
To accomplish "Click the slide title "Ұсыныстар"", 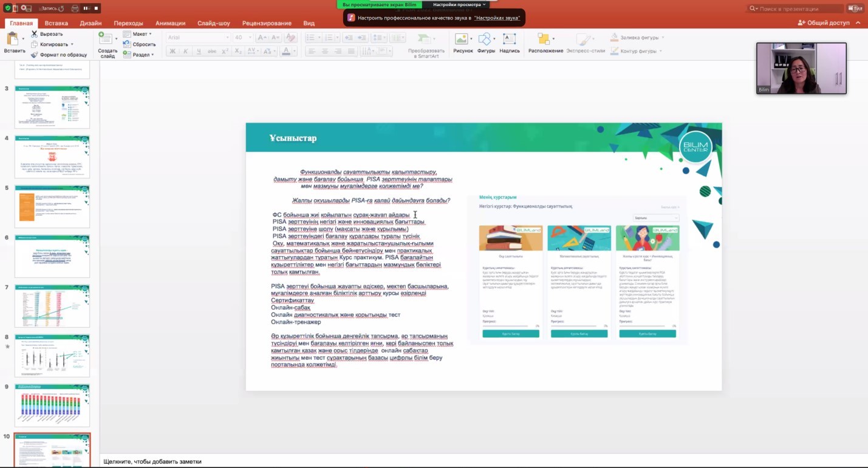I will point(293,138).
